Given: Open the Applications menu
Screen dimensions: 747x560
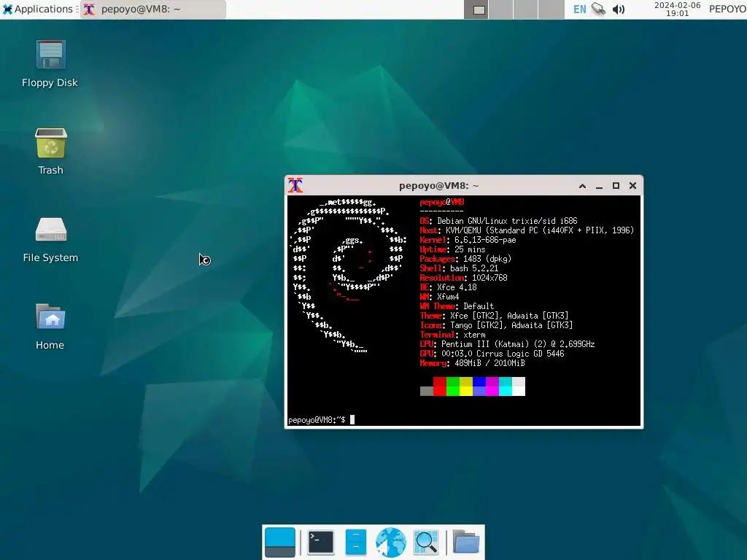Looking at the screenshot, I should (x=39, y=9).
